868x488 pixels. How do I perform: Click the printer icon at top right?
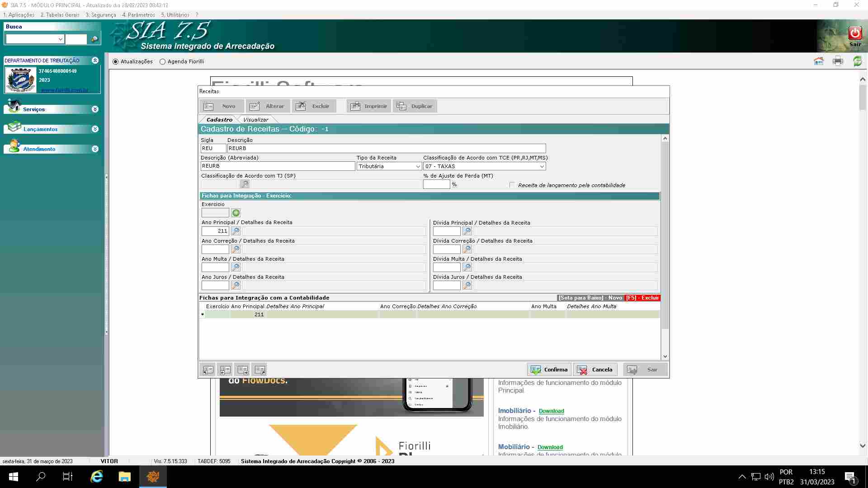tap(838, 61)
